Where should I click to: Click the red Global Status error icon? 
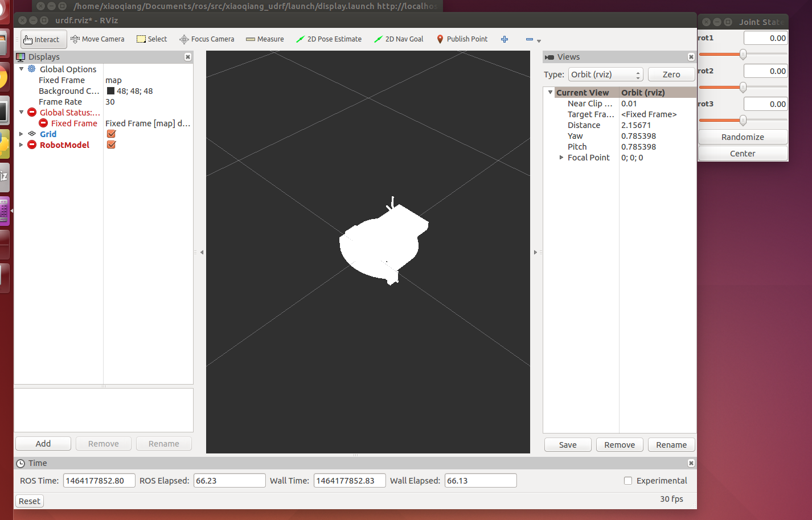[32, 112]
